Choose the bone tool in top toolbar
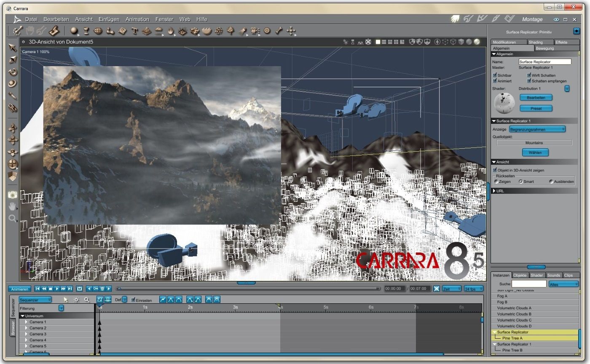The height and width of the screenshot is (364, 590). (x=279, y=31)
